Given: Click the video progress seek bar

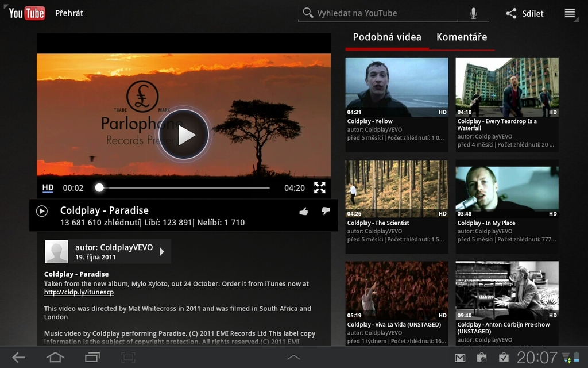Looking at the screenshot, I should (184, 187).
